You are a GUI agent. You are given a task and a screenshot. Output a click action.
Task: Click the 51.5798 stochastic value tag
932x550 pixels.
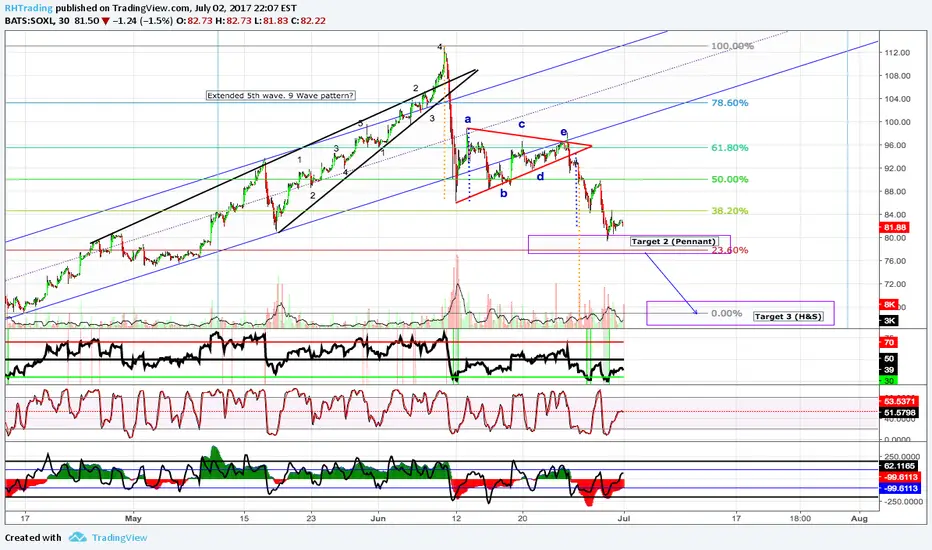[x=899, y=413]
